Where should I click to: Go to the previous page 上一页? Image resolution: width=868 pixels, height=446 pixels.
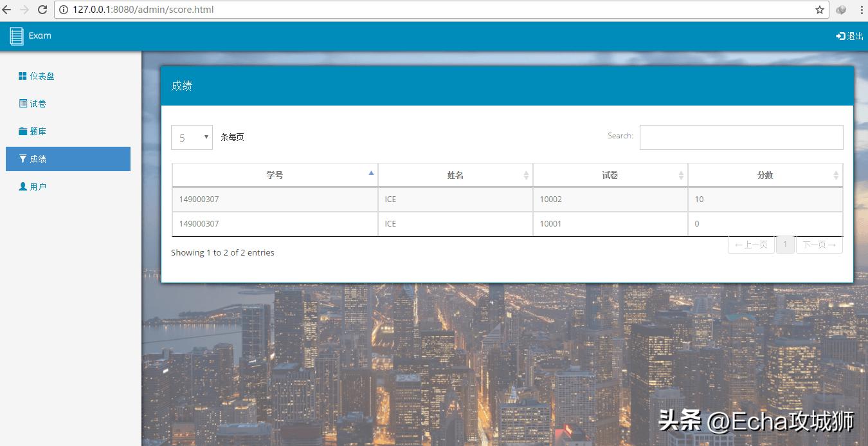pos(751,245)
